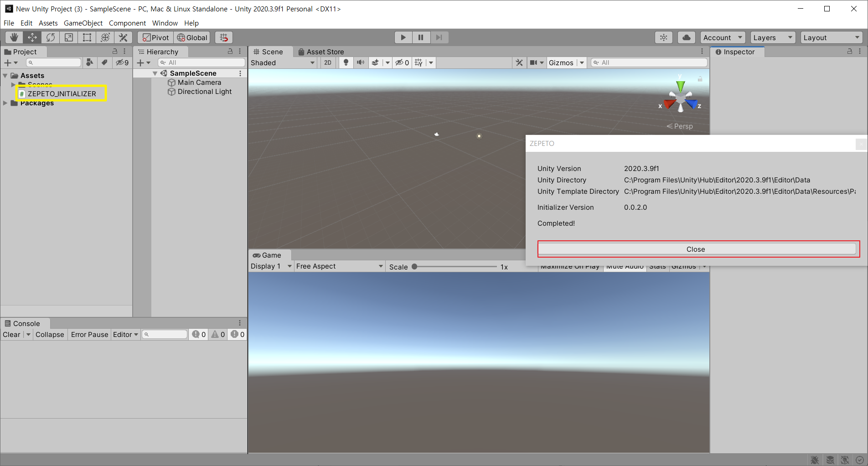Toggle Global handle rotation
This screenshot has width=868, height=466.
(192, 37)
